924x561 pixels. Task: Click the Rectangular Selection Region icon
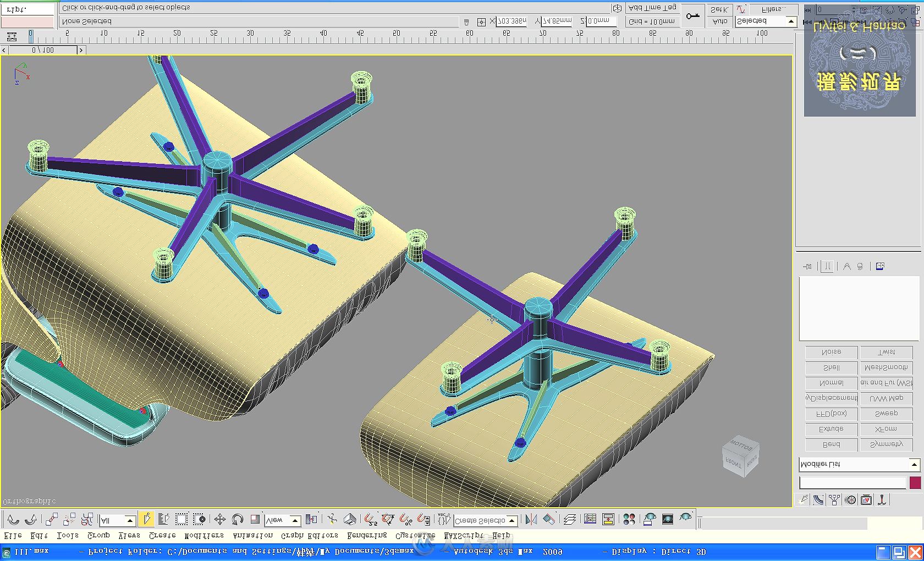point(182,519)
